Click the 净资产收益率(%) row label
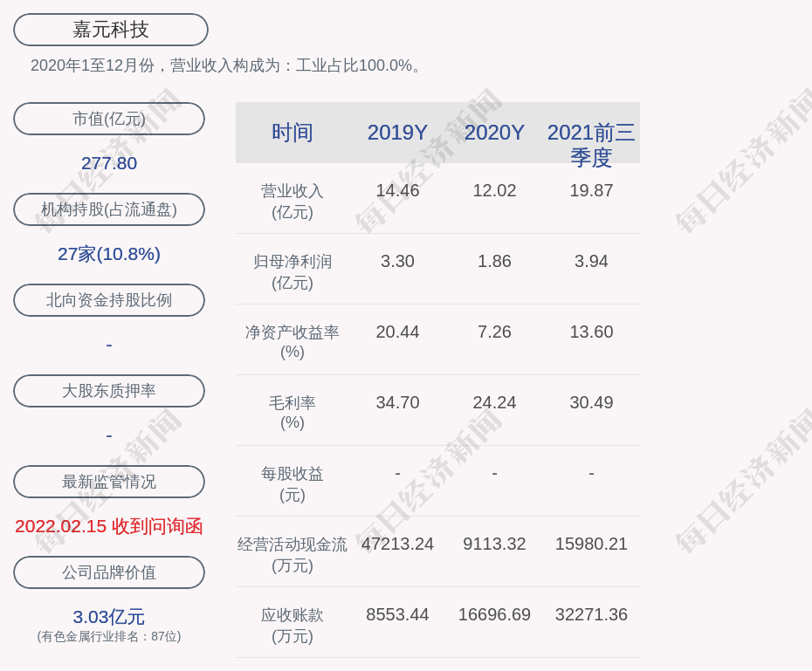Image resolution: width=812 pixels, height=671 pixels. point(292,342)
